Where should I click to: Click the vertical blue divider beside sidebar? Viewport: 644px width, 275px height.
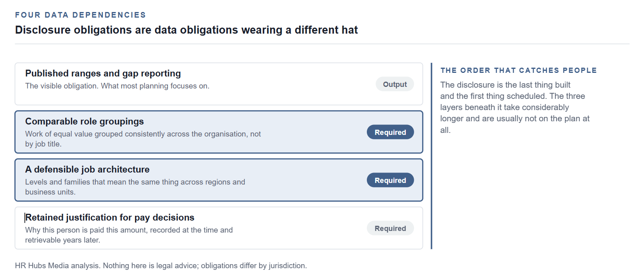point(431,156)
